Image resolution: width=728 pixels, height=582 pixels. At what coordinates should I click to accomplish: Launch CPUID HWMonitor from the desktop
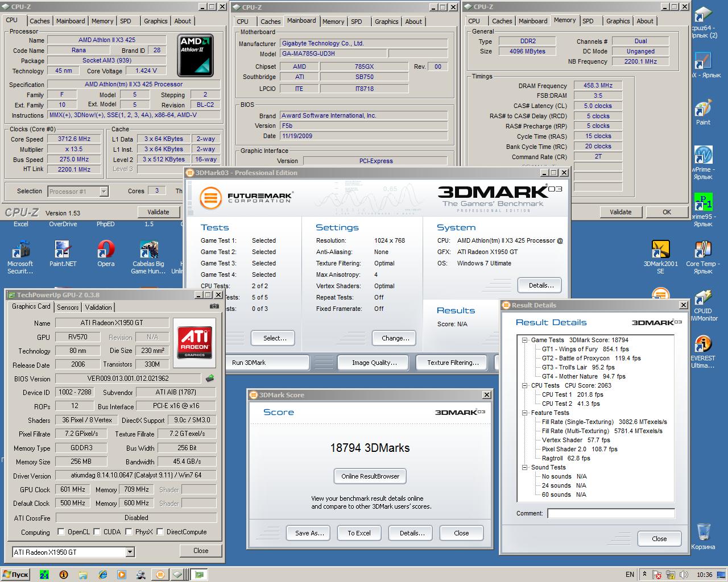pos(703,305)
